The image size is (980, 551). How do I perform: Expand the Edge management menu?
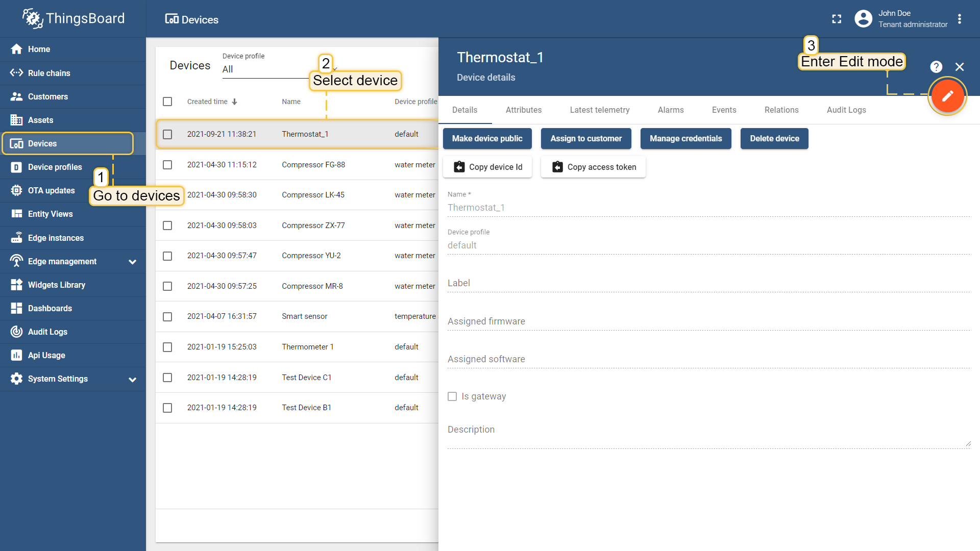[x=132, y=262]
